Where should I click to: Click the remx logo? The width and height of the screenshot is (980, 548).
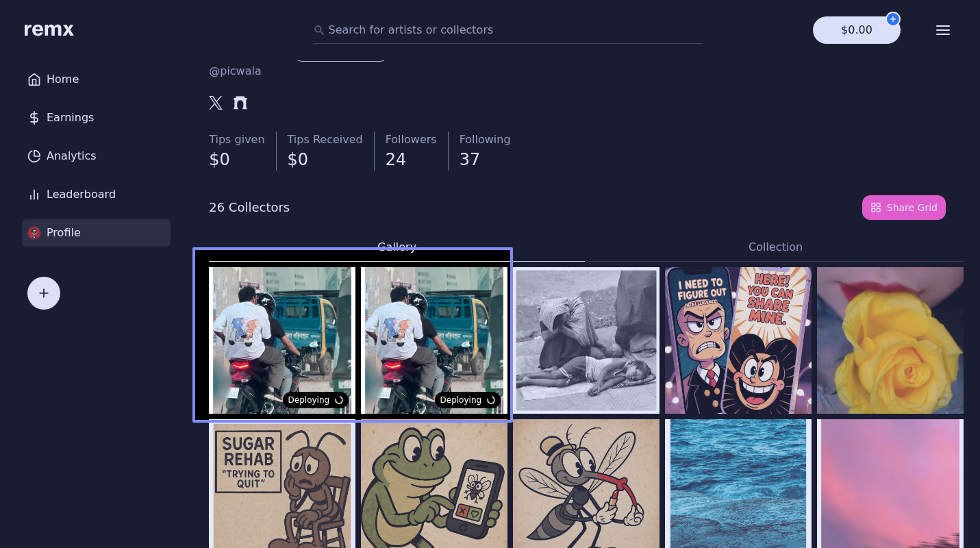[x=49, y=30]
